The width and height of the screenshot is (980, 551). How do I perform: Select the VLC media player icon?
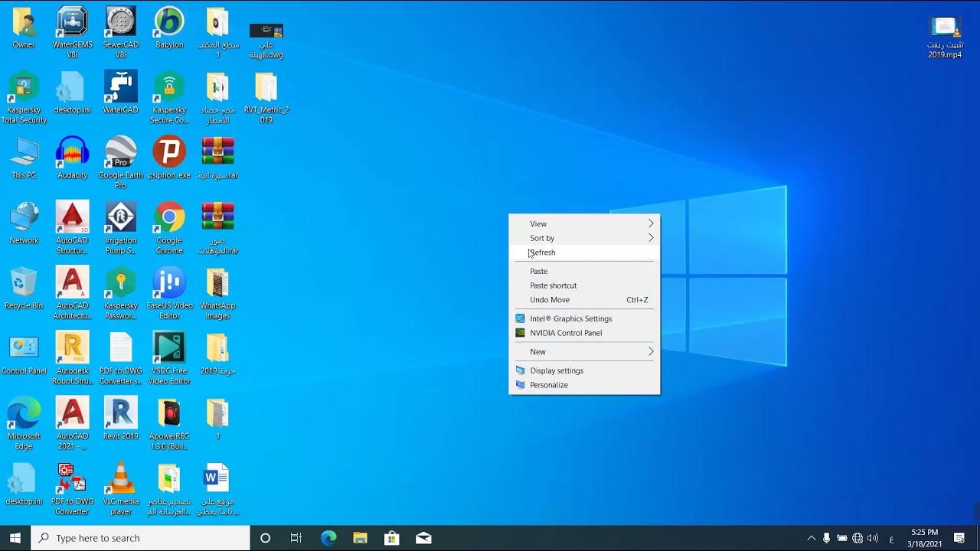click(120, 489)
